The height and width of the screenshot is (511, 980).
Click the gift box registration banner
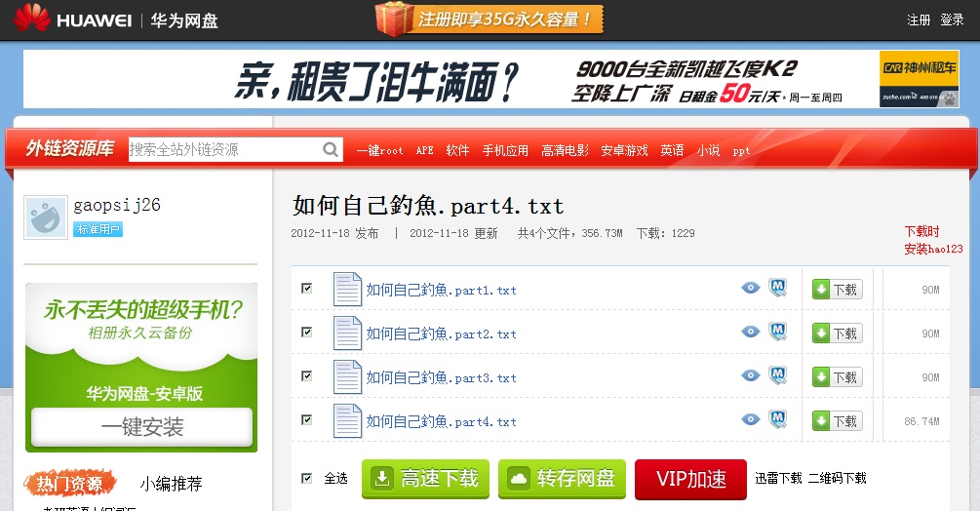point(489,19)
